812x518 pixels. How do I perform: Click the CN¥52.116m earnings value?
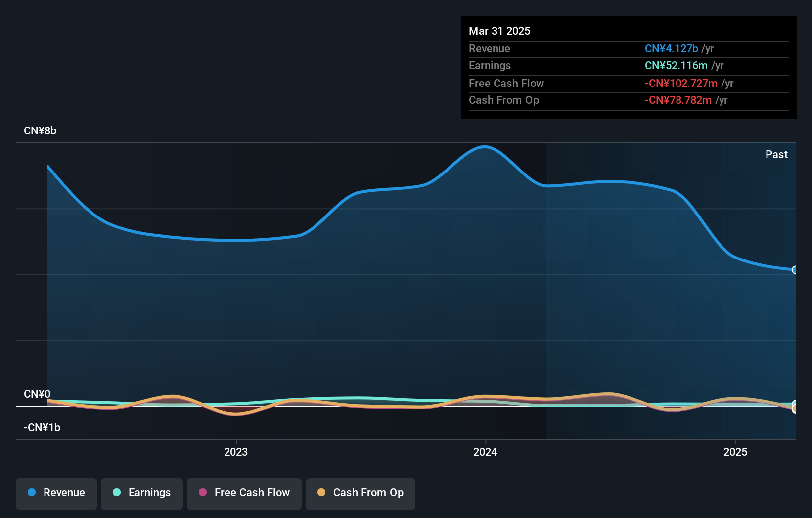pyautogui.click(x=676, y=65)
